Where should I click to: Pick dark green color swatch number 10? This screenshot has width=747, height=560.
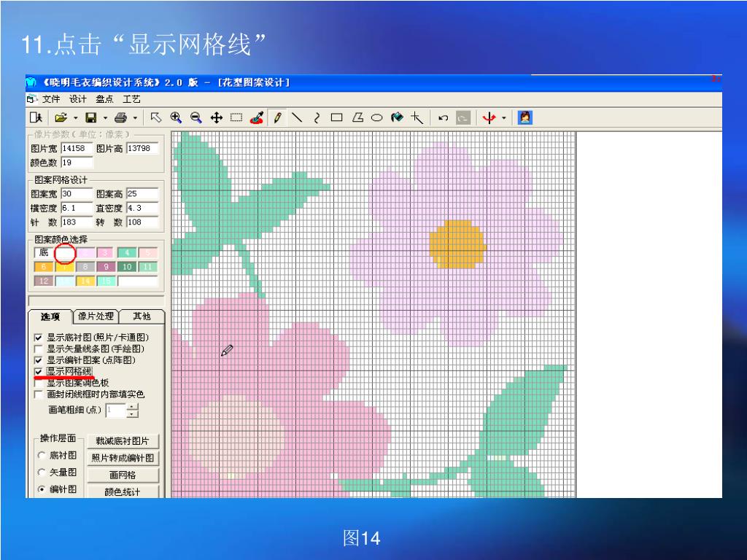127,267
